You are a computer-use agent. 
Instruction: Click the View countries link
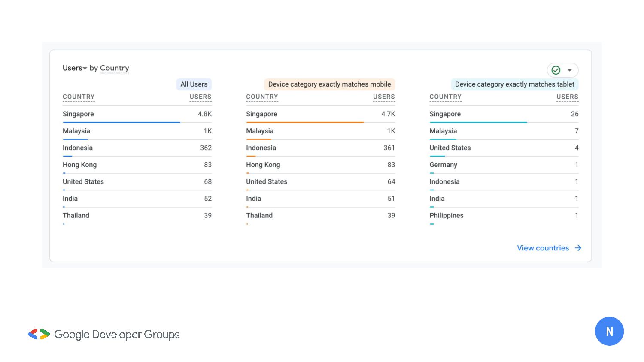543,248
